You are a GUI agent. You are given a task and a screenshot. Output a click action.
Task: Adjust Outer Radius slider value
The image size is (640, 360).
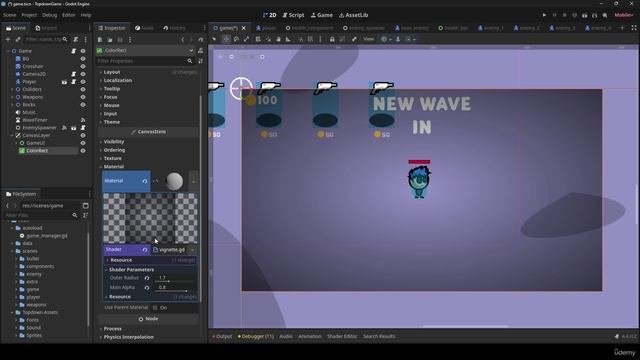coord(174,278)
